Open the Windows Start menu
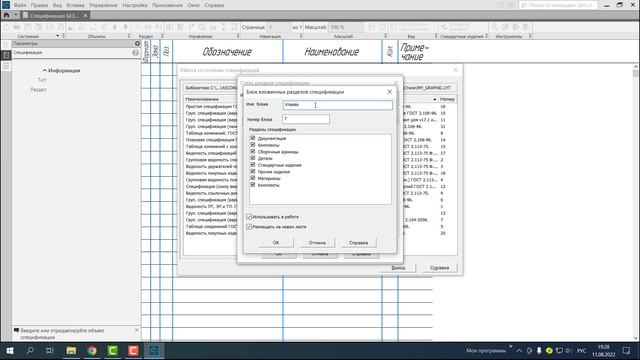 point(10,351)
